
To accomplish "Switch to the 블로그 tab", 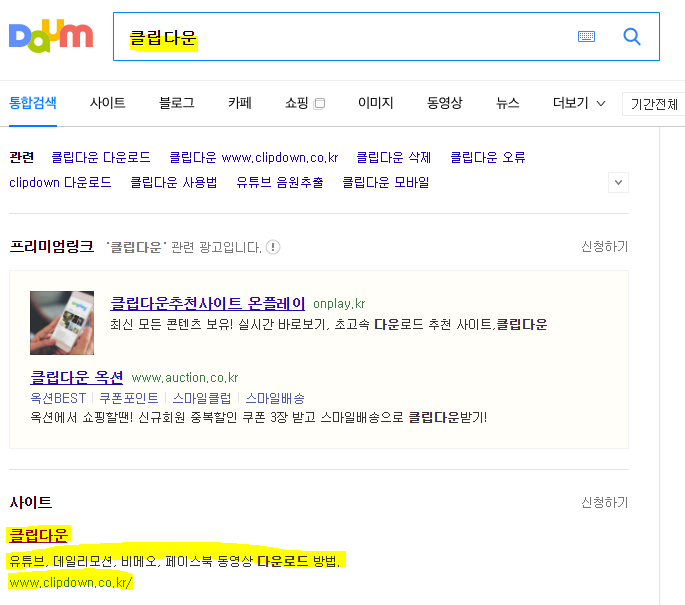I will pos(176,103).
